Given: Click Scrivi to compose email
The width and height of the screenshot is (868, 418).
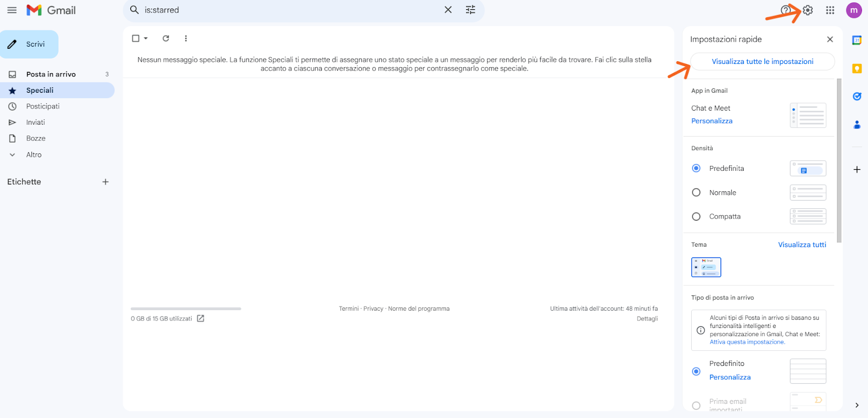Looking at the screenshot, I should [29, 44].
